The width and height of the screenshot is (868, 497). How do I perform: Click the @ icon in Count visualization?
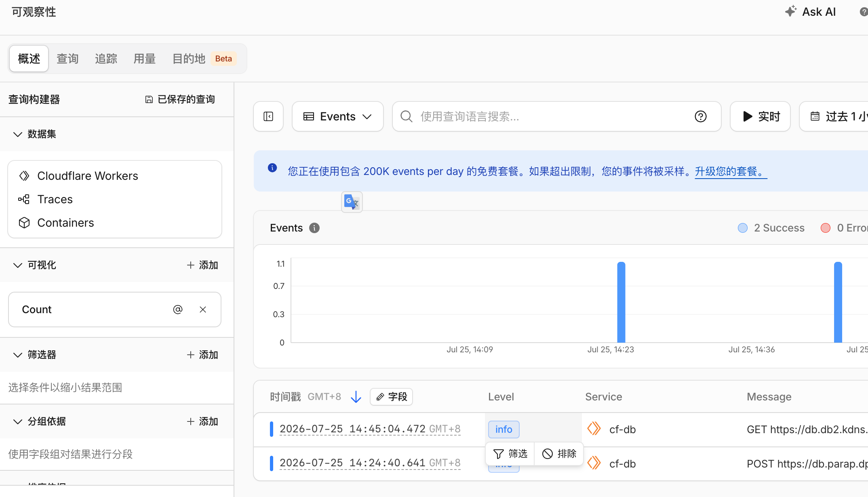[178, 310]
